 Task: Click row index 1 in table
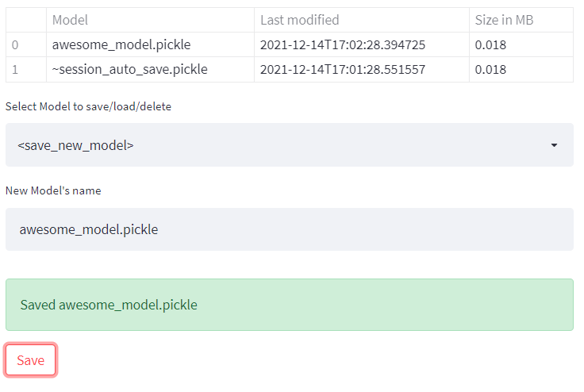pyautogui.click(x=15, y=69)
